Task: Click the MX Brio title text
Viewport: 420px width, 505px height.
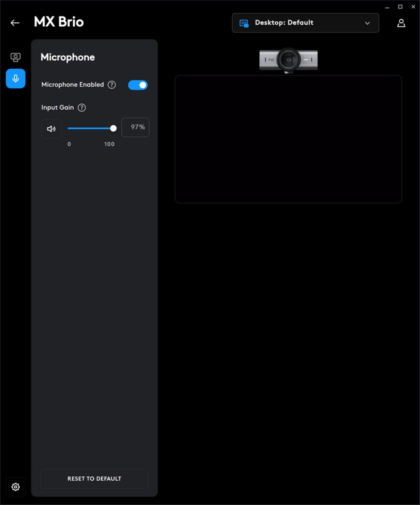Action: 58,22
